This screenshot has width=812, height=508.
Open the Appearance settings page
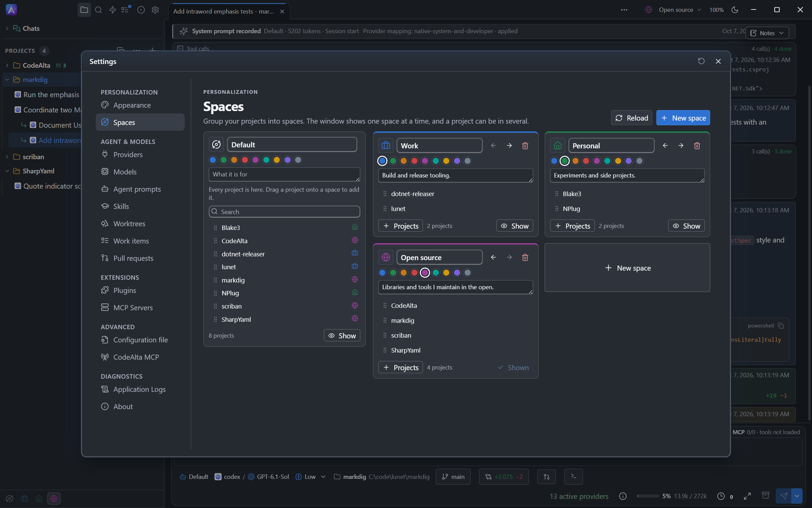click(140, 105)
